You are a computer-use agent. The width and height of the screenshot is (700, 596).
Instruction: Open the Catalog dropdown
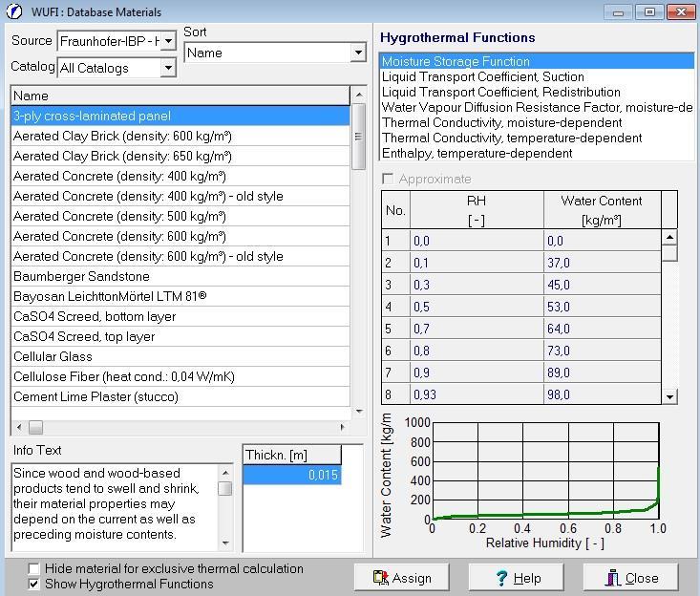click(x=168, y=68)
